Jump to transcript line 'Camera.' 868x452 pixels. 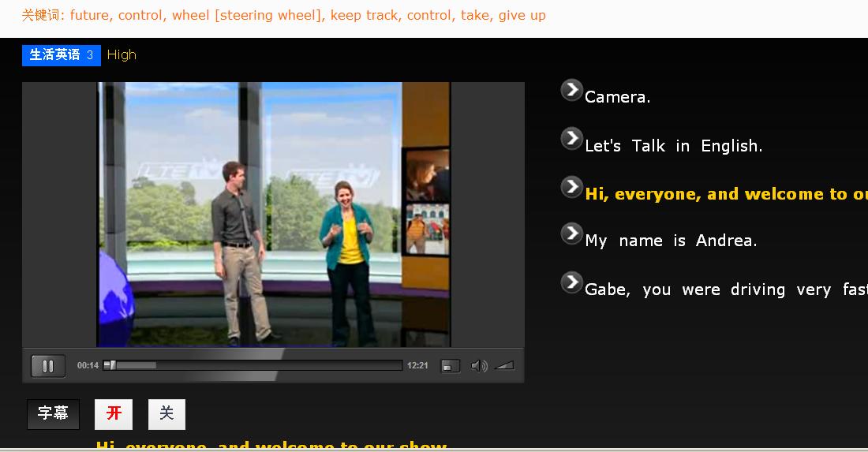click(x=617, y=98)
